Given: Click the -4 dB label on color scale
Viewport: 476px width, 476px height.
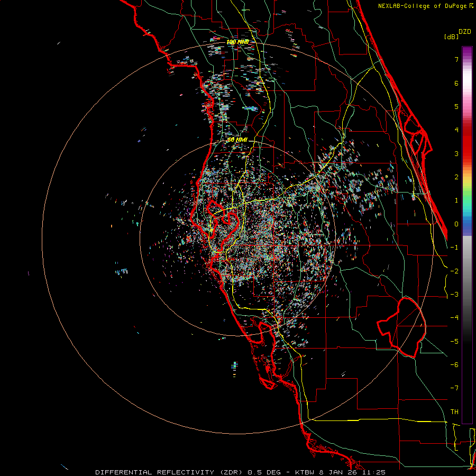Looking at the screenshot, I should coord(454,317).
